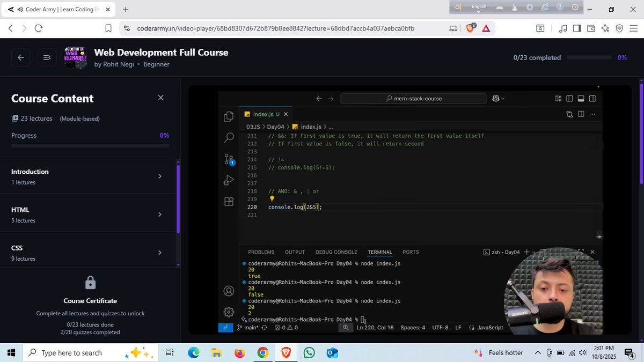644x362 pixels.
Task: Click the zsh - Day04 terminal label
Action: [501, 252]
